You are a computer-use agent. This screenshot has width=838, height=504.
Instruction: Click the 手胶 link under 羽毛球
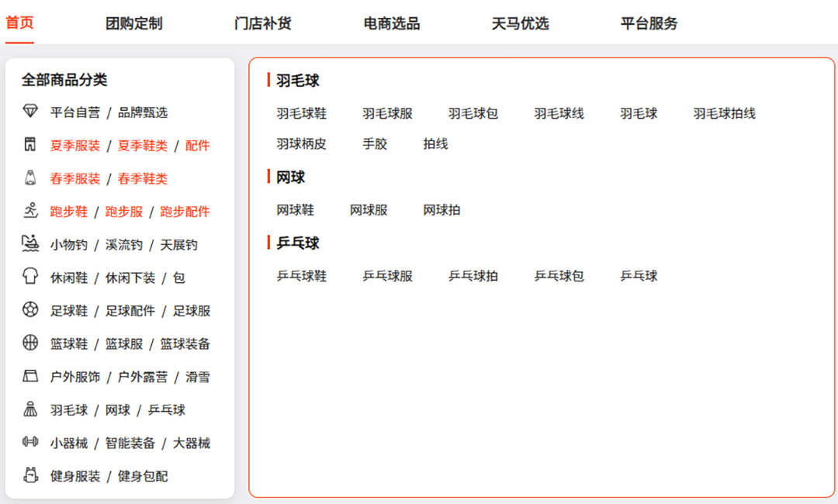375,143
